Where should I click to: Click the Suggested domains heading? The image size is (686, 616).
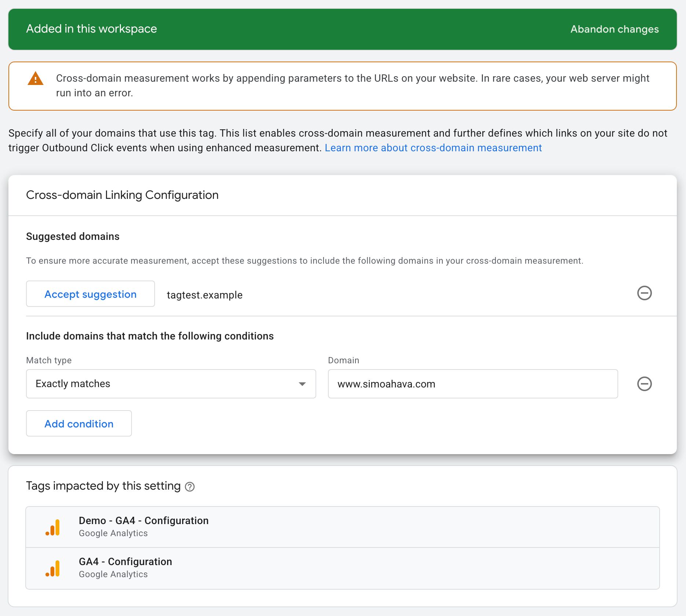(x=73, y=237)
